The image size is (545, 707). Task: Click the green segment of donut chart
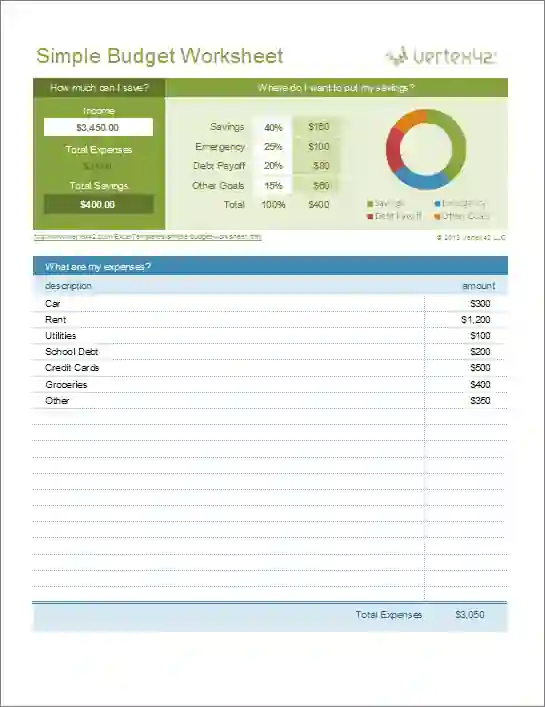pos(456,142)
